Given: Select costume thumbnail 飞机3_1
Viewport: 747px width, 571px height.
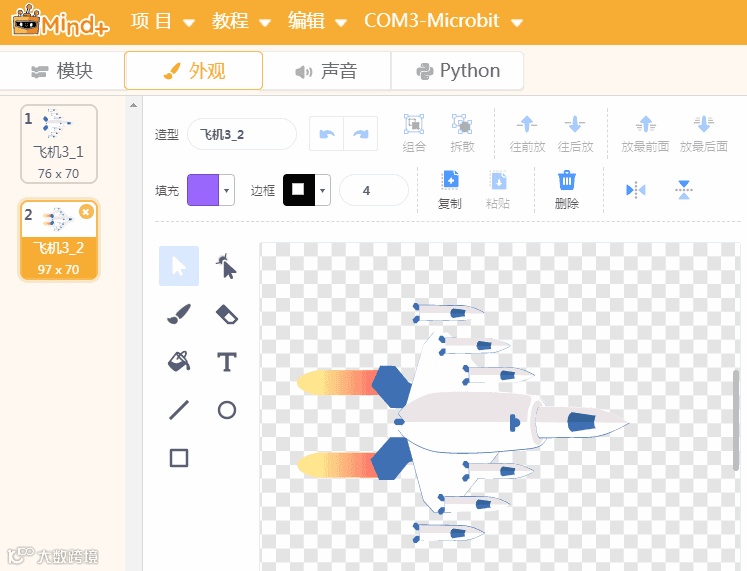Looking at the screenshot, I should tap(59, 144).
